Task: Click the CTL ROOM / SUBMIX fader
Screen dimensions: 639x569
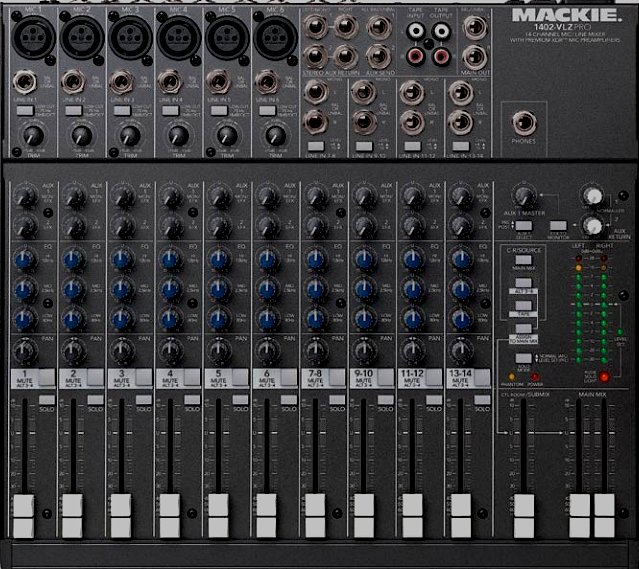Action: [524, 516]
